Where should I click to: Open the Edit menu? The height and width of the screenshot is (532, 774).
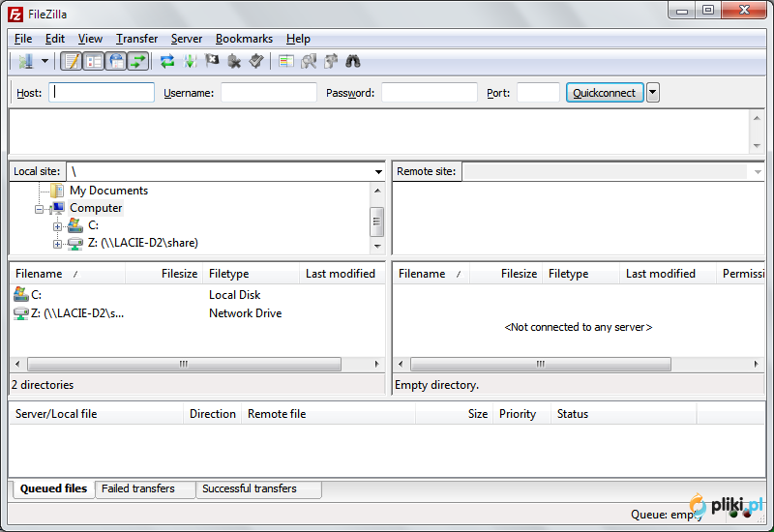pos(55,39)
